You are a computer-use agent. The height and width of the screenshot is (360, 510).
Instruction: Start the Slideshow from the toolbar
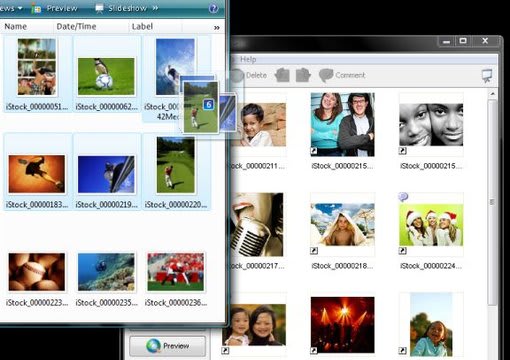[121, 8]
